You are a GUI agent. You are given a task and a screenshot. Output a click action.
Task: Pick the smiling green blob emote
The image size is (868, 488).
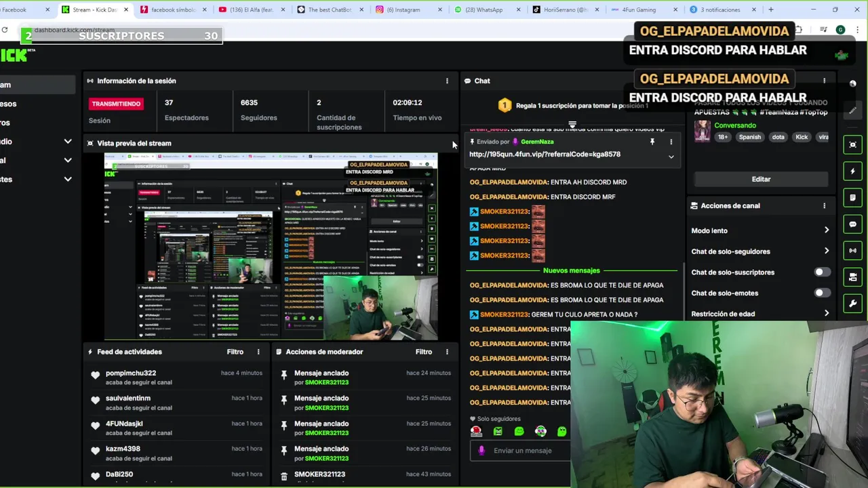(x=519, y=431)
